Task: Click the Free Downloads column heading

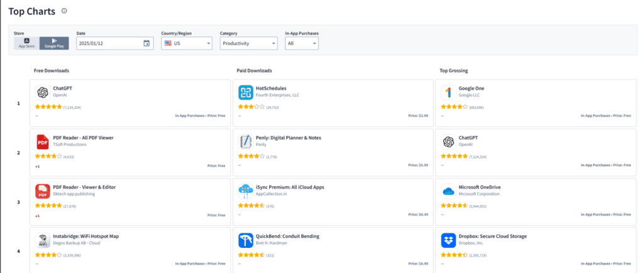Action: tap(52, 70)
